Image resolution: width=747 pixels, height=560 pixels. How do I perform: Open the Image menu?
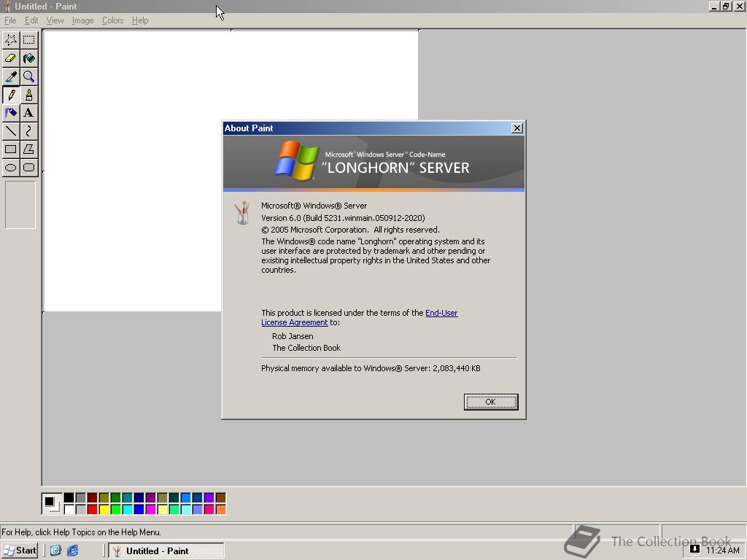point(82,20)
